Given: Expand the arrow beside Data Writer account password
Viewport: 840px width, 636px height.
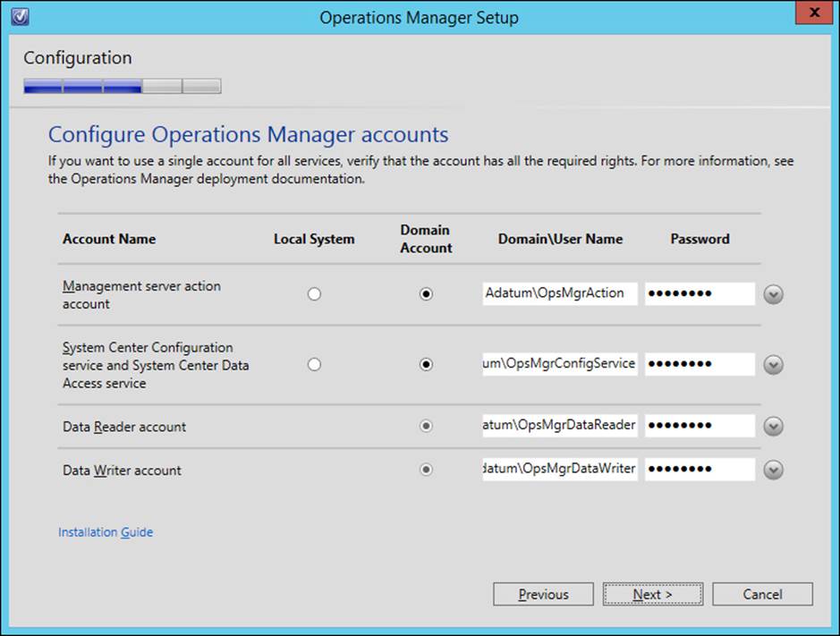Looking at the screenshot, I should (773, 470).
